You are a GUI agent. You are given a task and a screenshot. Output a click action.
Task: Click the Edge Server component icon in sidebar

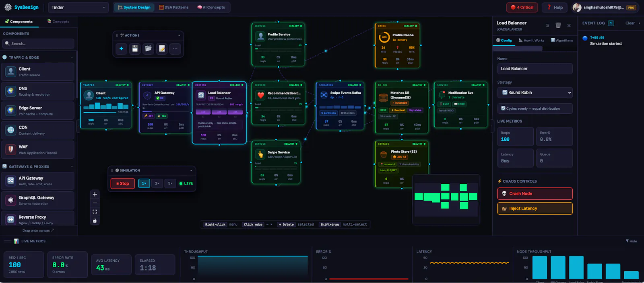[11, 111]
